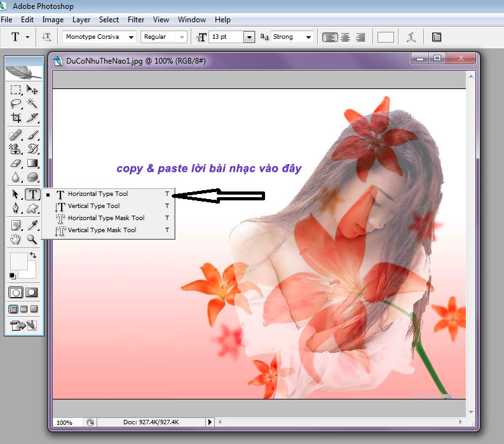Pick the Magic Wand tool
This screenshot has width=504, height=444.
(32, 104)
